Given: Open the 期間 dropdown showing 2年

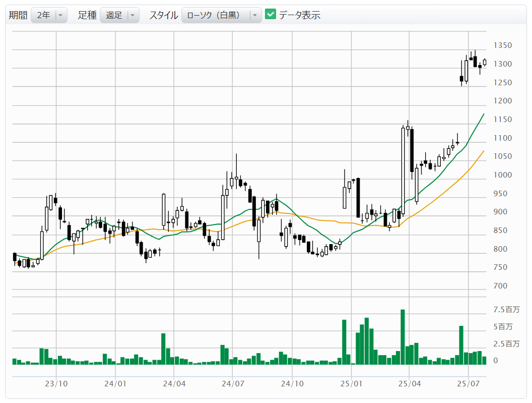Looking at the screenshot, I should click(49, 15).
